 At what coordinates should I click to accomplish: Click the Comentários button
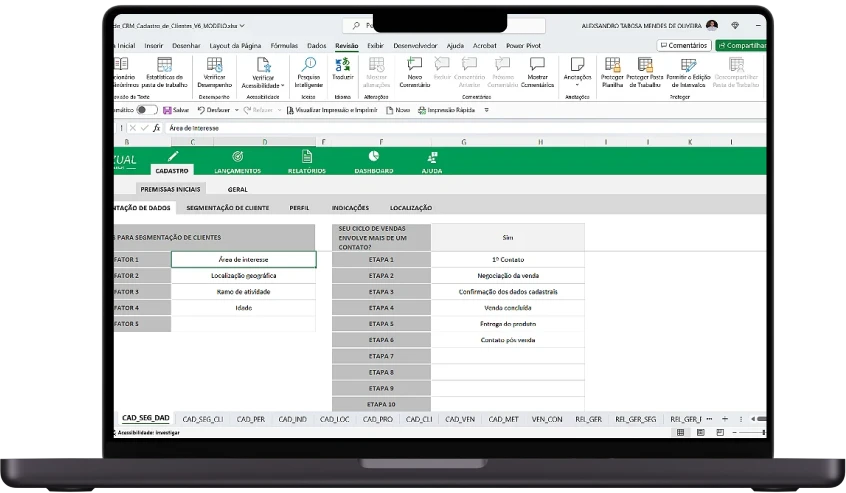click(x=684, y=46)
